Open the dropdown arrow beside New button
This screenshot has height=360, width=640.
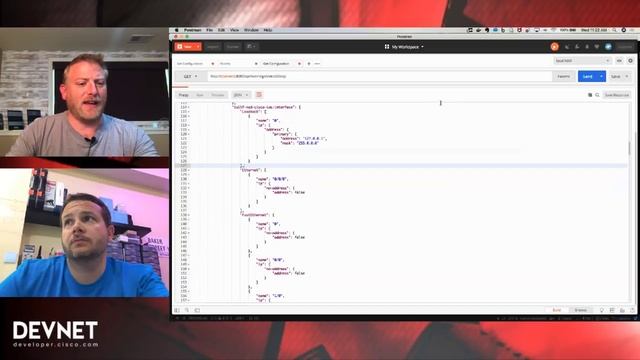coord(198,47)
